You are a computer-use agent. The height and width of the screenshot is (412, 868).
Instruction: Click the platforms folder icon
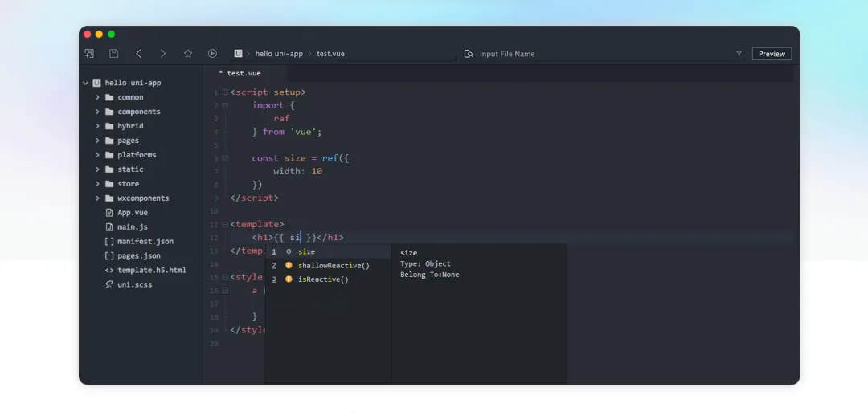click(109, 155)
